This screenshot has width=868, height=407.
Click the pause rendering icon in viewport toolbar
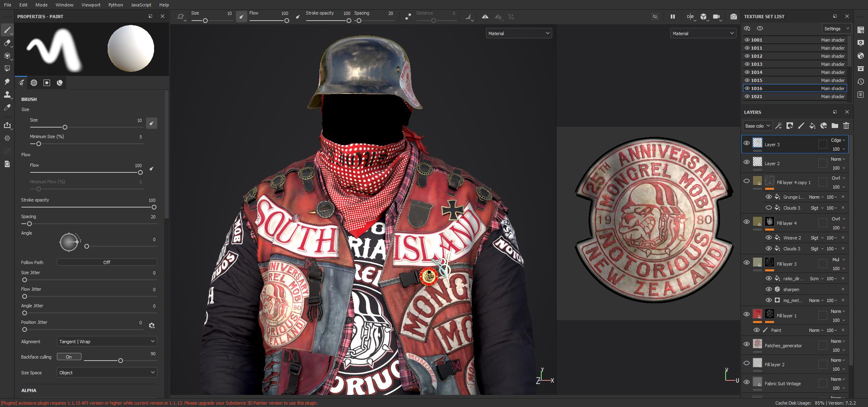tap(672, 17)
